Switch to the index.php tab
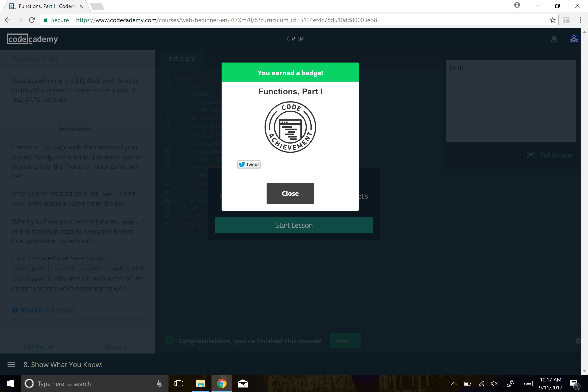 [x=182, y=58]
